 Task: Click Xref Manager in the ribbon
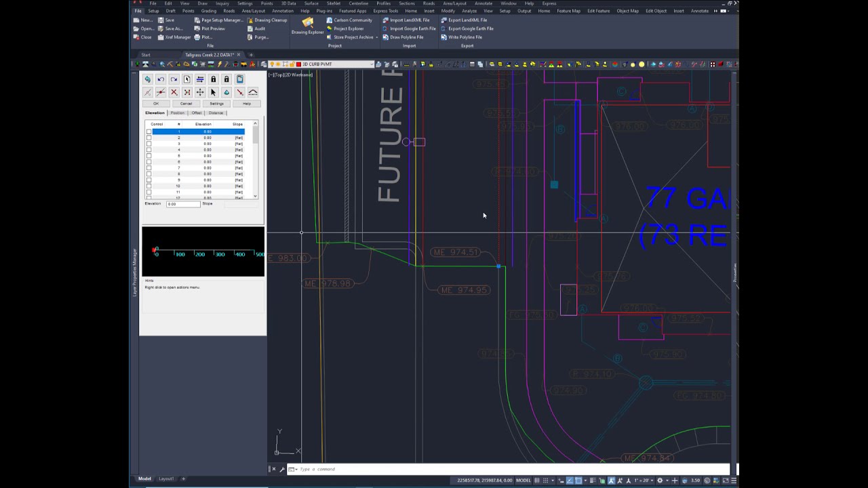(174, 37)
